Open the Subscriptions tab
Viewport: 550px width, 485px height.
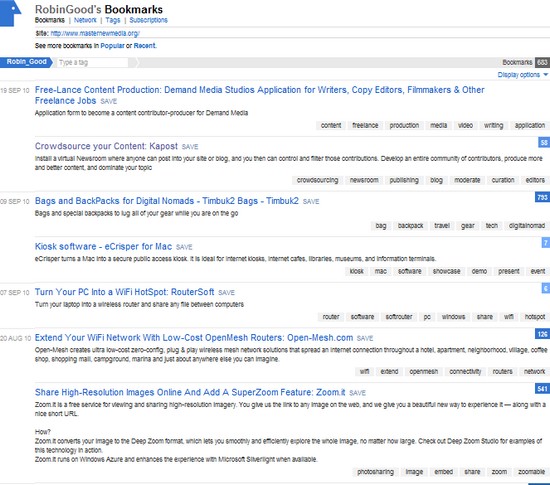[x=148, y=20]
